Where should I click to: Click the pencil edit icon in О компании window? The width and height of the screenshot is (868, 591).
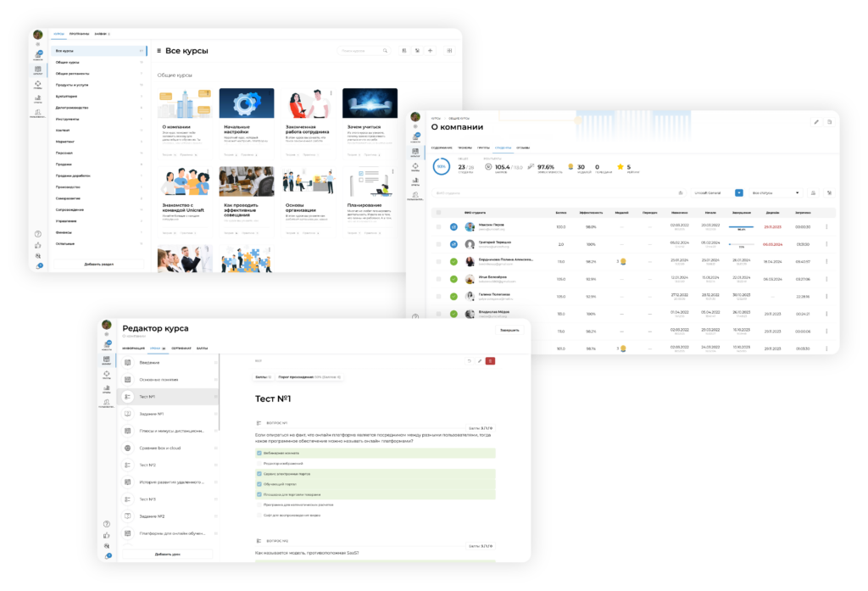pyautogui.click(x=816, y=122)
